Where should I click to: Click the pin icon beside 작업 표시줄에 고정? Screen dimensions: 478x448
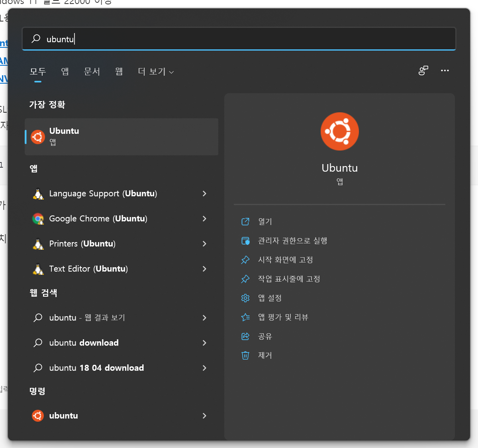[245, 279]
